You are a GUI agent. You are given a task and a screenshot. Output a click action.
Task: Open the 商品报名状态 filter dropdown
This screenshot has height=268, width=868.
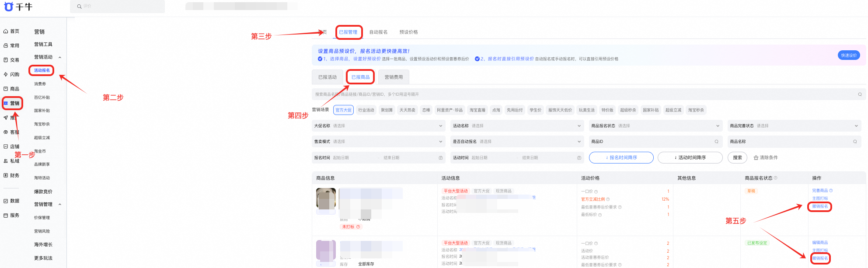656,126
